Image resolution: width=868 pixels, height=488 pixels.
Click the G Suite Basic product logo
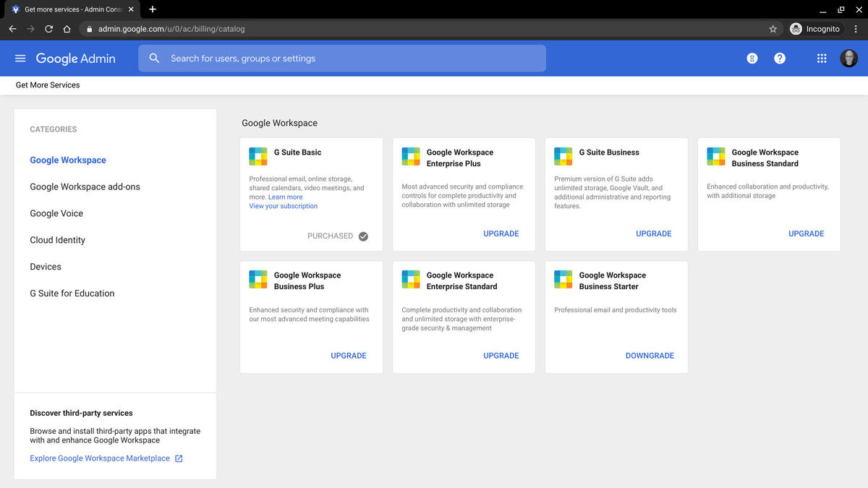(x=258, y=155)
